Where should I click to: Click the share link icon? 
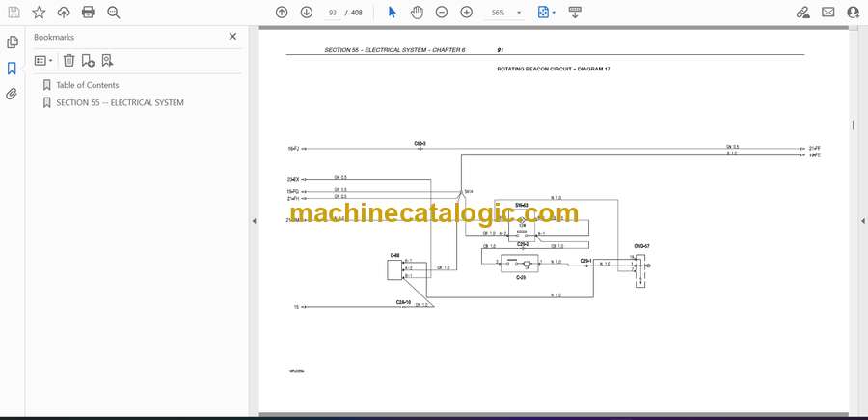(x=802, y=13)
